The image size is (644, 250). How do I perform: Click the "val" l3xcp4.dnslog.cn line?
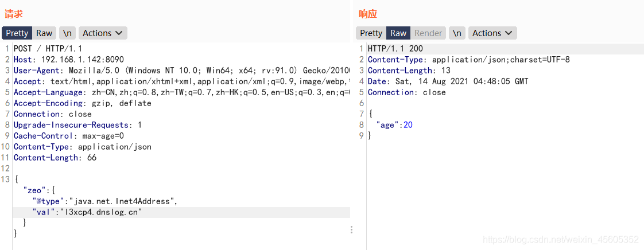pos(87,212)
